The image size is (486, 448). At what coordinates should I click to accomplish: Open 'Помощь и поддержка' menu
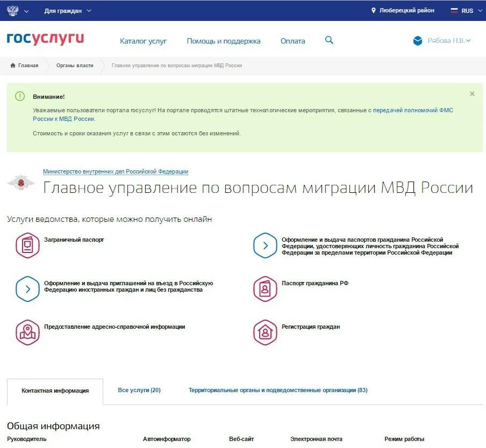point(224,41)
